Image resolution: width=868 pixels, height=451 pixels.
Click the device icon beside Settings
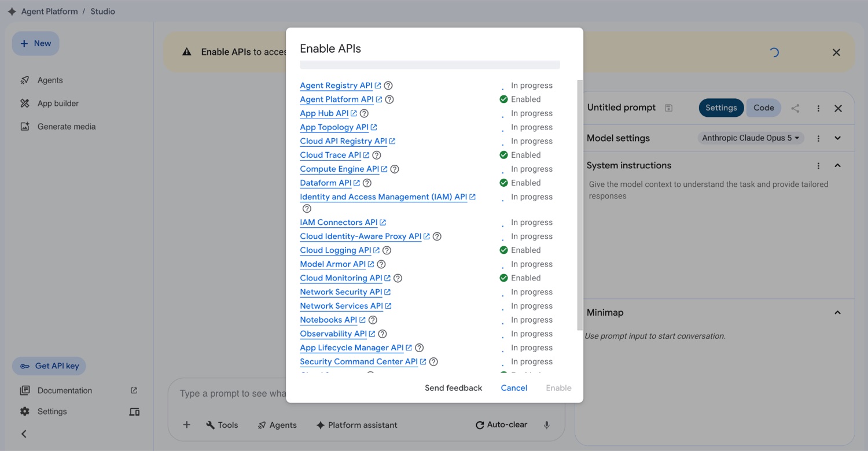click(134, 412)
